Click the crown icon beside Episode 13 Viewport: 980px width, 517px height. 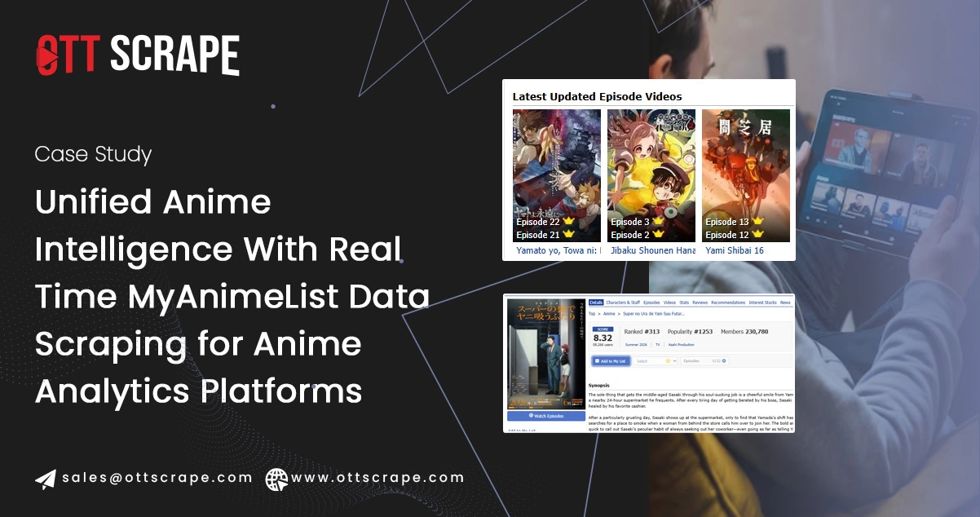pyautogui.click(x=757, y=221)
